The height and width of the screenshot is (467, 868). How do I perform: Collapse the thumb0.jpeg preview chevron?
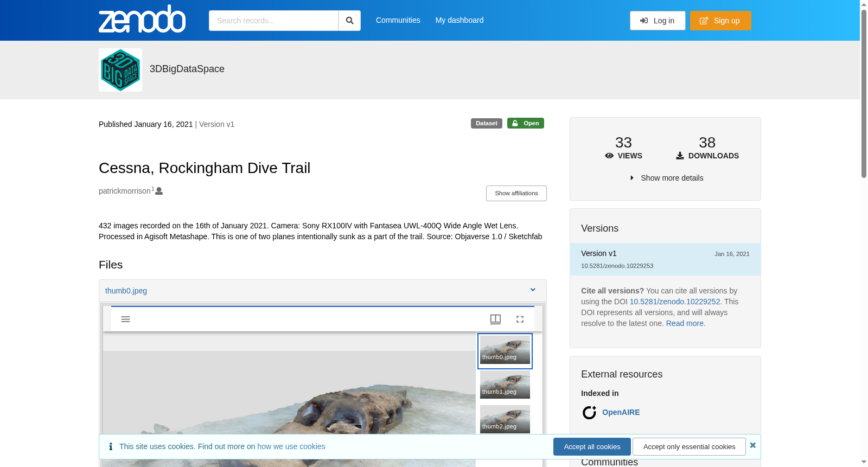click(533, 290)
